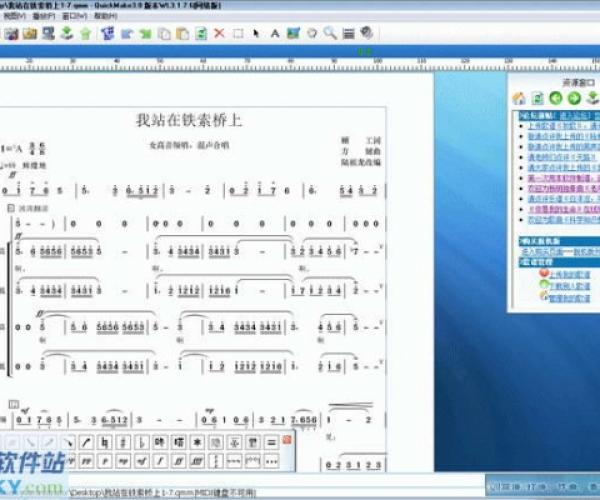Click the upward slash palette symbol
This screenshot has height=500, width=600.
point(86,443)
